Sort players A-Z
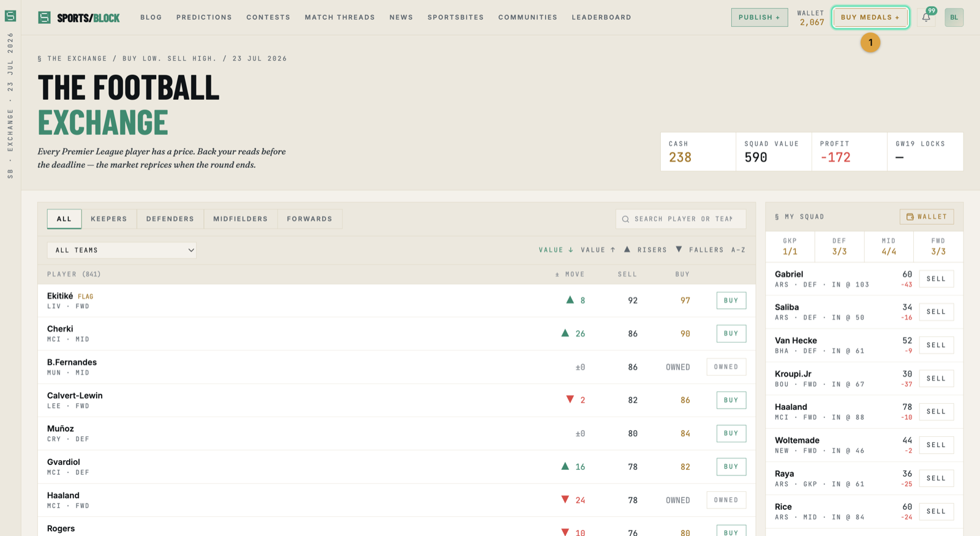 pos(739,250)
